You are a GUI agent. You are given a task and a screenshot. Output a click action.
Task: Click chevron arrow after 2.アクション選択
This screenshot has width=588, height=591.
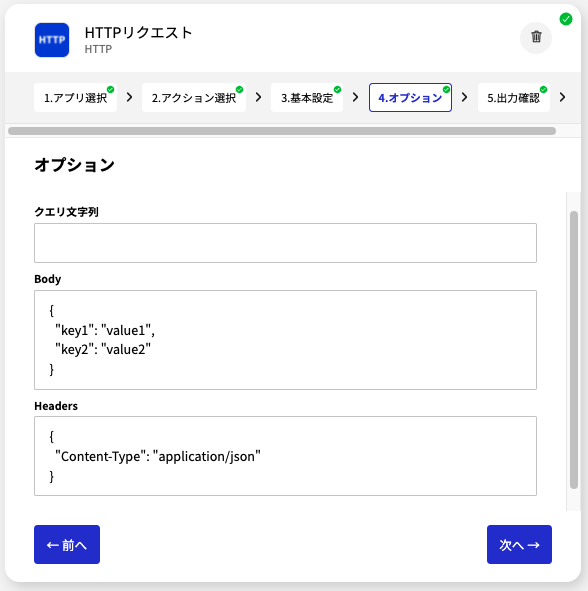click(x=258, y=97)
